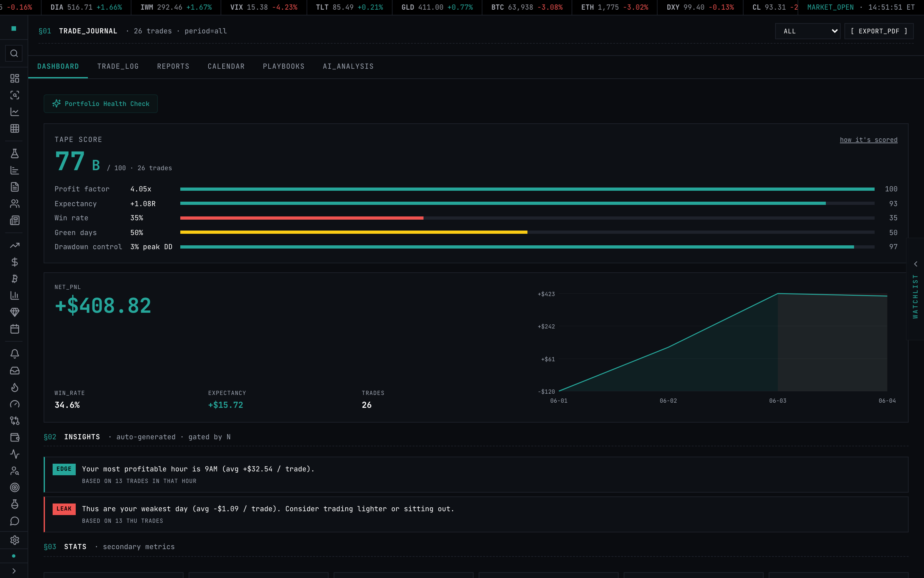
Task: Open the dashboard grid icon in the sidebar
Action: tap(14, 78)
